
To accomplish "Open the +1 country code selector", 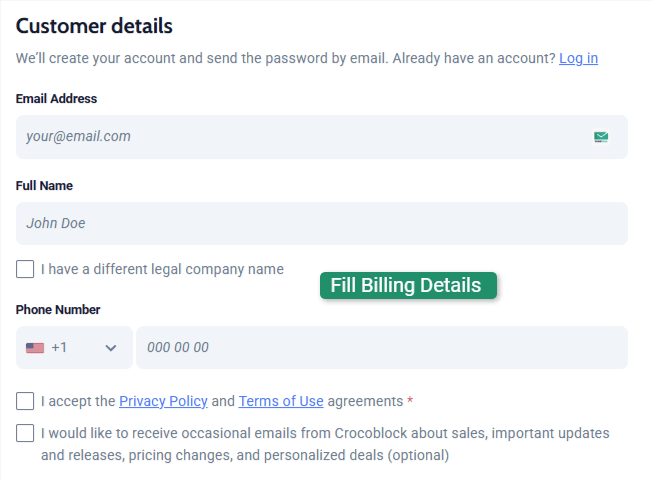I will click(74, 348).
